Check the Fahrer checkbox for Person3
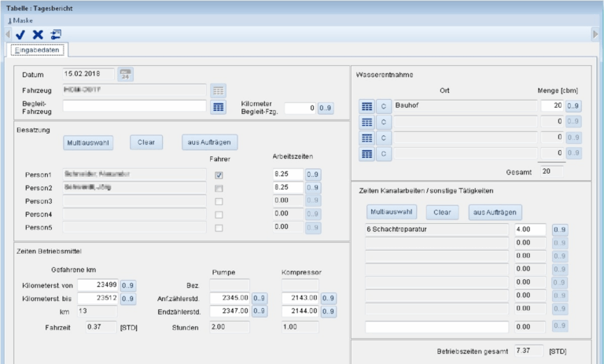The width and height of the screenshot is (604, 364). (x=219, y=201)
